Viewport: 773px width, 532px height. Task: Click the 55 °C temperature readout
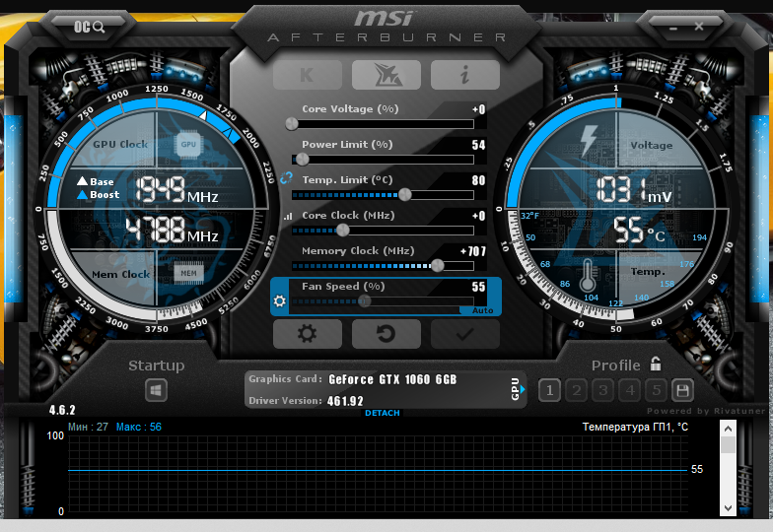(639, 231)
